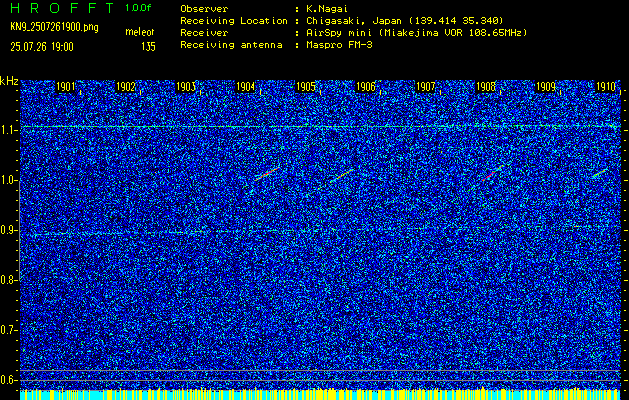Click the kHz axis unit label

pos(9,81)
